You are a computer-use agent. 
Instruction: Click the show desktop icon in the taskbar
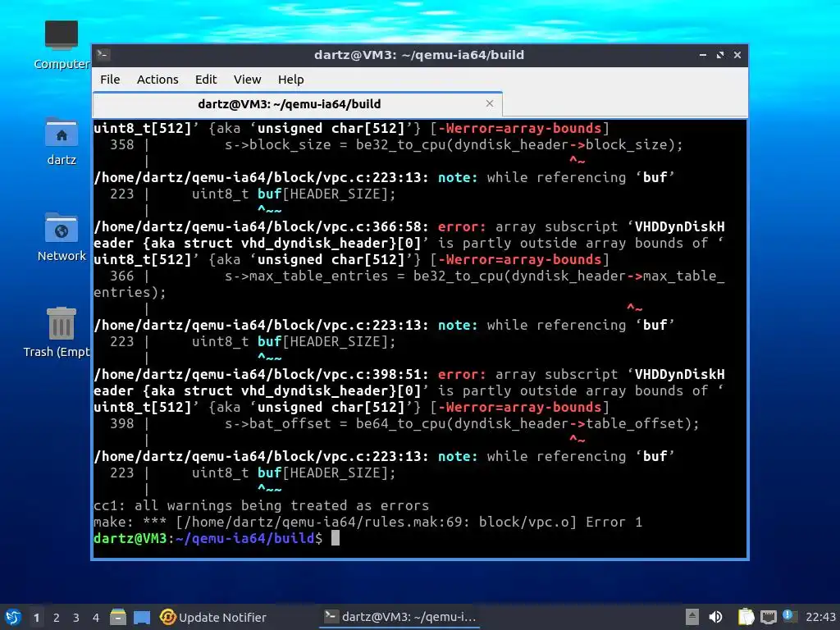pos(142,617)
